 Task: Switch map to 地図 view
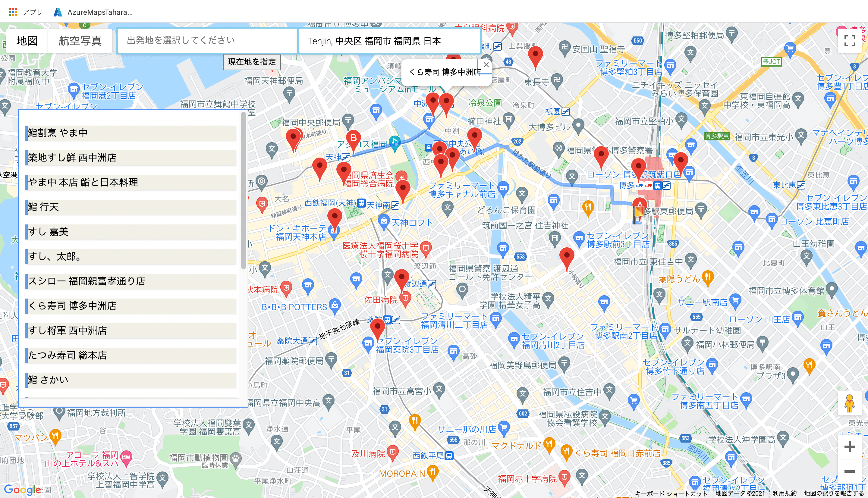pyautogui.click(x=27, y=41)
